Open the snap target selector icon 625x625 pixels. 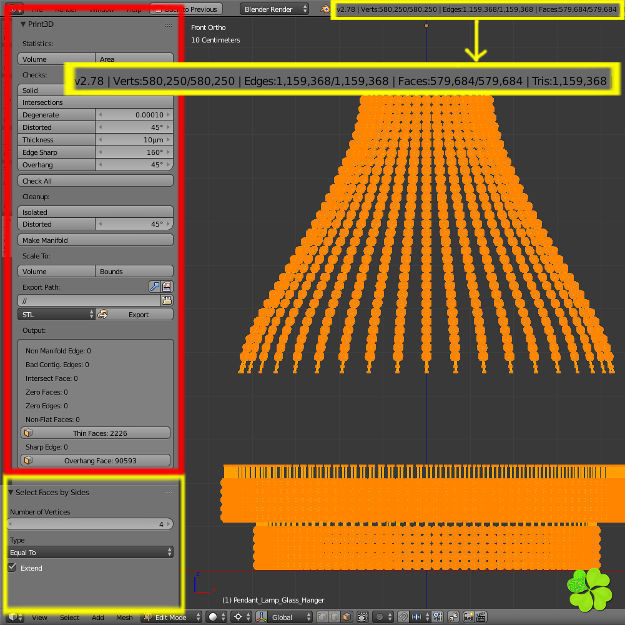click(438, 617)
